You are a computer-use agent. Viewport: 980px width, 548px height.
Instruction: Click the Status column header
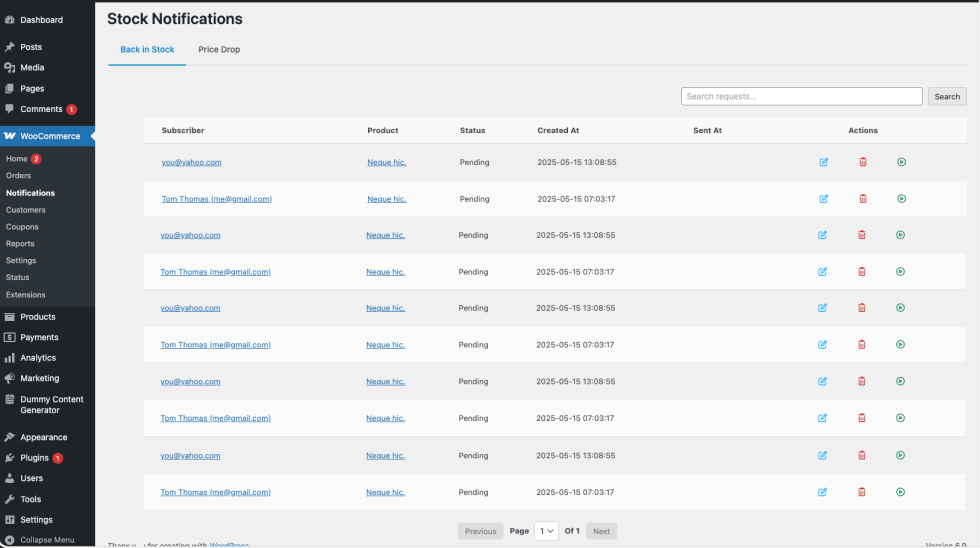pos(472,131)
